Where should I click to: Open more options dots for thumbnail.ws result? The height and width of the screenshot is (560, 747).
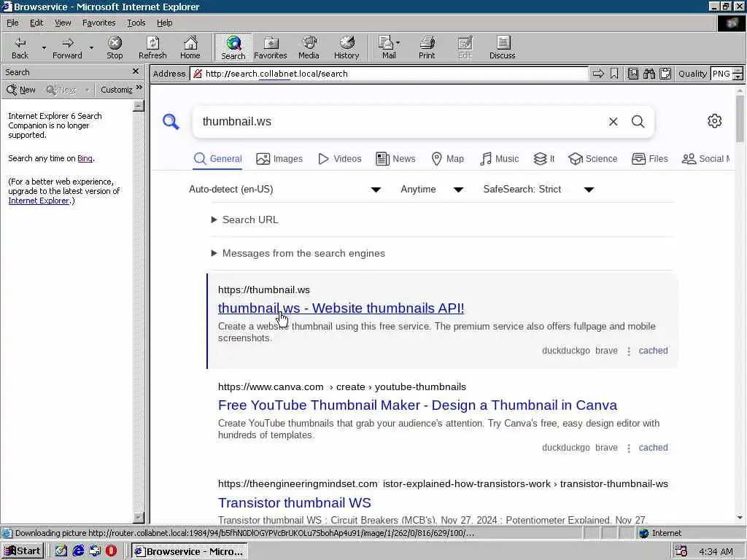point(629,351)
